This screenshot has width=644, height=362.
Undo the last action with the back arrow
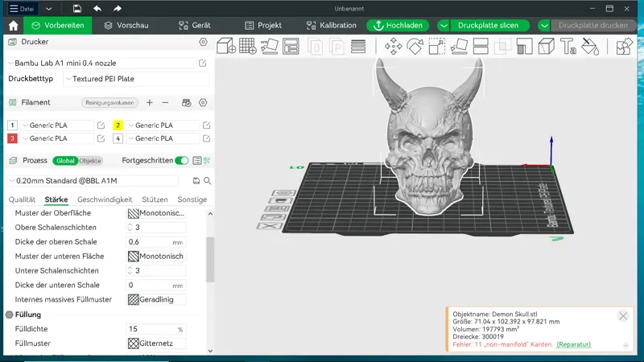[x=97, y=9]
